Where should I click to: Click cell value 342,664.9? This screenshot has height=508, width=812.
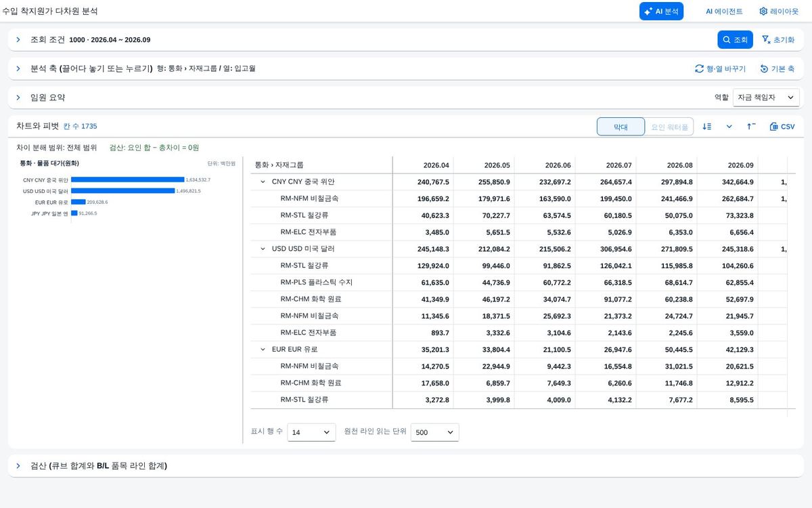pyautogui.click(x=738, y=182)
